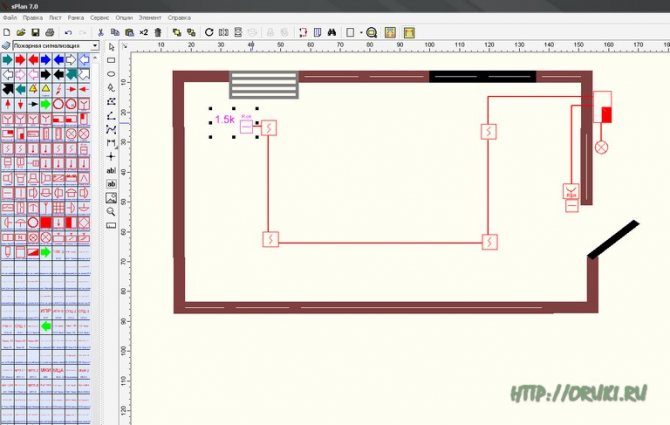Select the image insert tool
The width and height of the screenshot is (670, 425).
111,198
